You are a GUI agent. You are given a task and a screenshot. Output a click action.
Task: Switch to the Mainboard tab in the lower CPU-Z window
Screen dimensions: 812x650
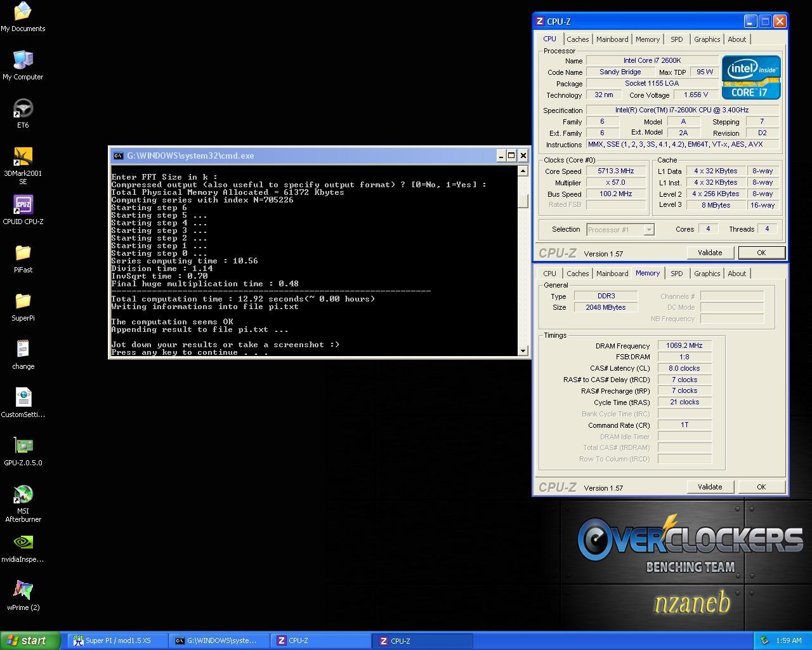[x=612, y=274]
